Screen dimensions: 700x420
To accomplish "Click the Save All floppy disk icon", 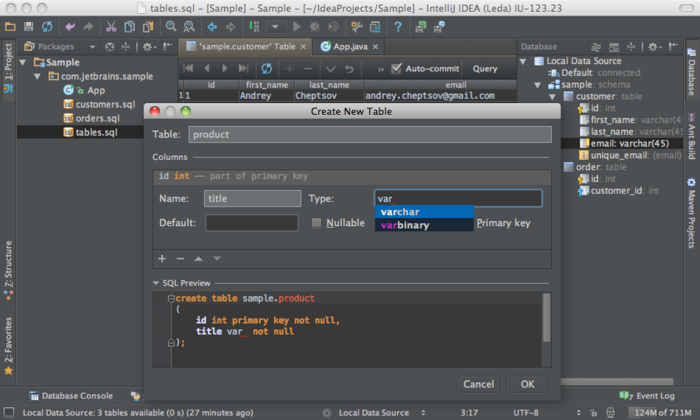I will coord(29,26).
